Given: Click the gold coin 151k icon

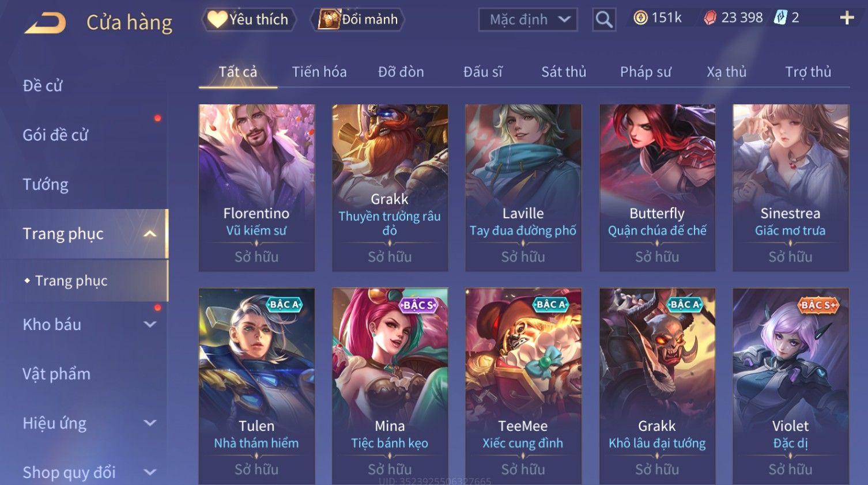Looking at the screenshot, I should coord(640,18).
